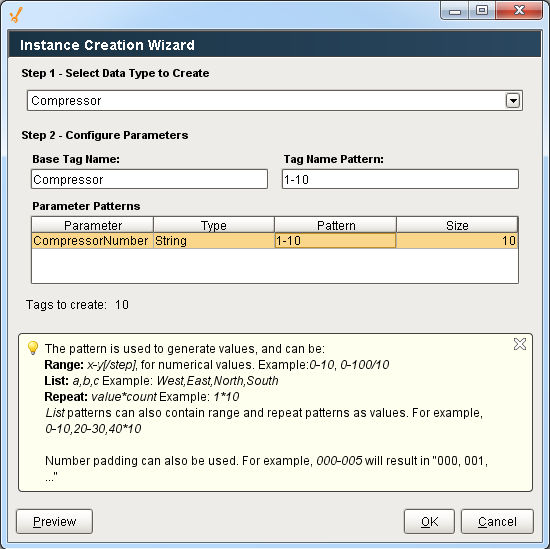
Task: Select the CompressorNumber parameter cell
Action: (93, 241)
